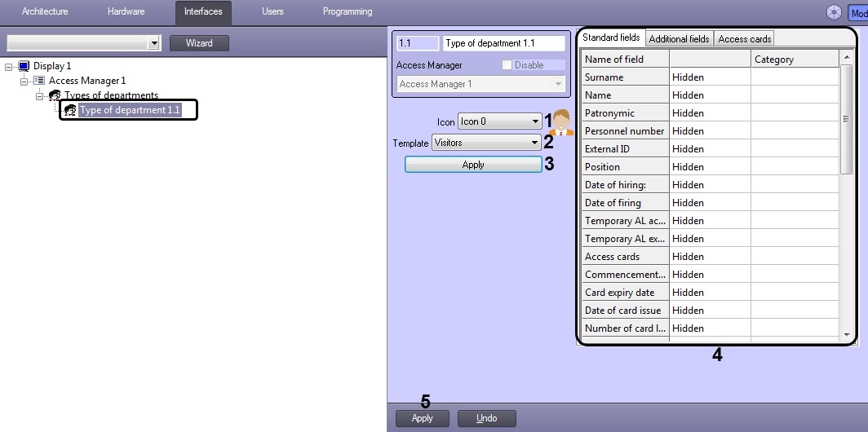Click the fields table scroll down arrow
Screen dimensions: 868x432
(x=847, y=335)
